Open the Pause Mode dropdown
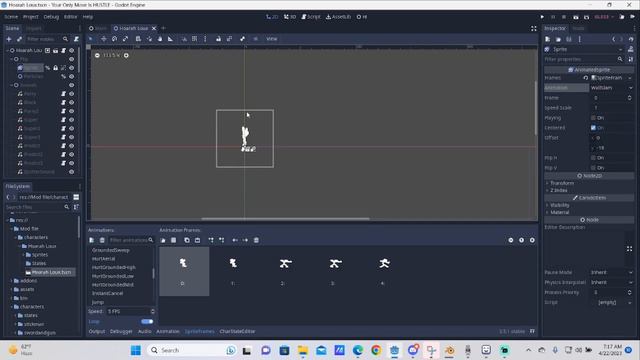The image size is (640, 360). click(611, 272)
